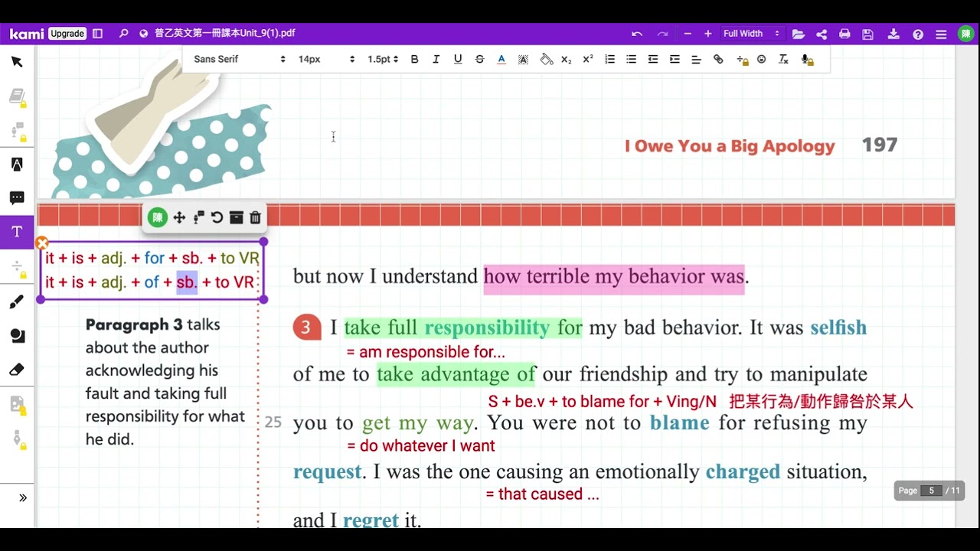The width and height of the screenshot is (980, 551).
Task: Open the text color picker
Action: coord(501,59)
